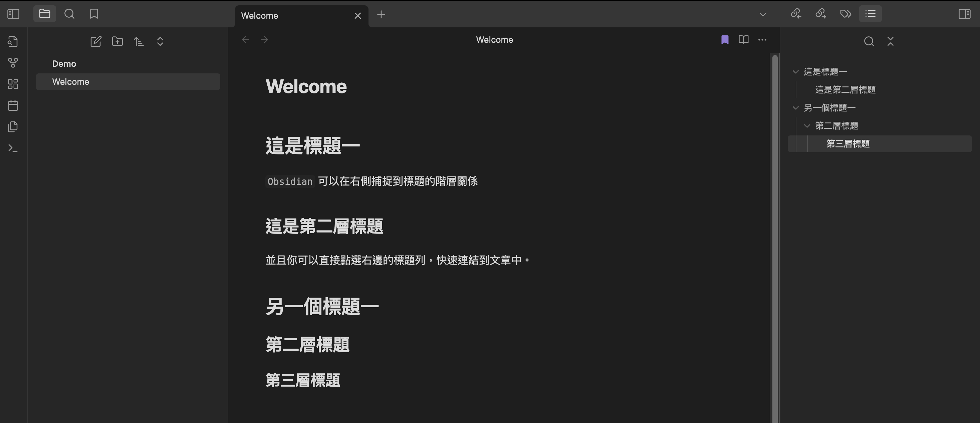The image size is (980, 423).
Task: Click the 第二層標題 heading in editor
Action: (307, 345)
